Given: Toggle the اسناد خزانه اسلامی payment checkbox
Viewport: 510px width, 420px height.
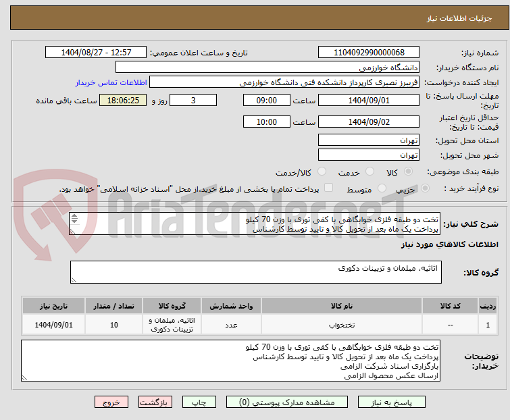Looking at the screenshot, I should [x=329, y=188].
